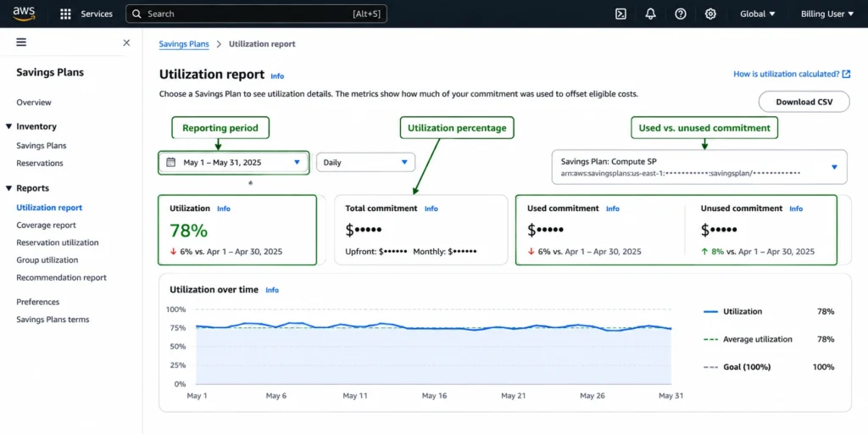The height and width of the screenshot is (434, 868).
Task: Click the external link icon beside utilization help
Action: tap(847, 74)
